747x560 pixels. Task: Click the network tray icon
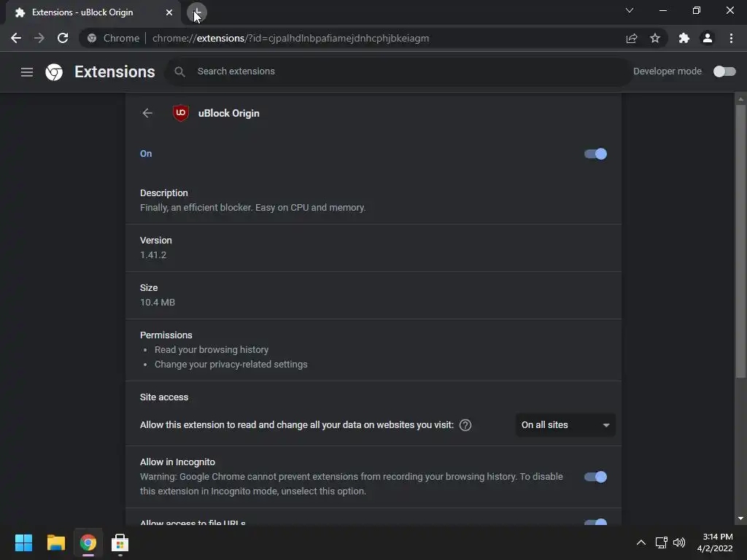pos(661,542)
